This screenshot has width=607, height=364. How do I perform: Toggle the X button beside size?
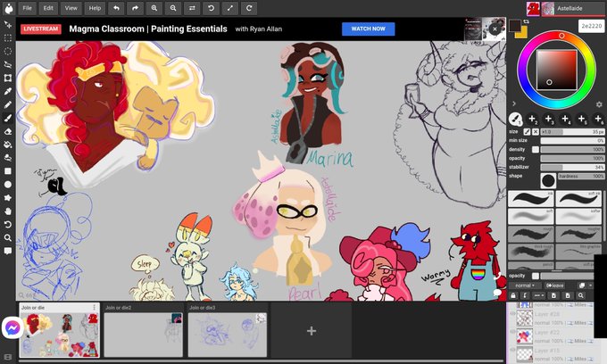[536, 131]
